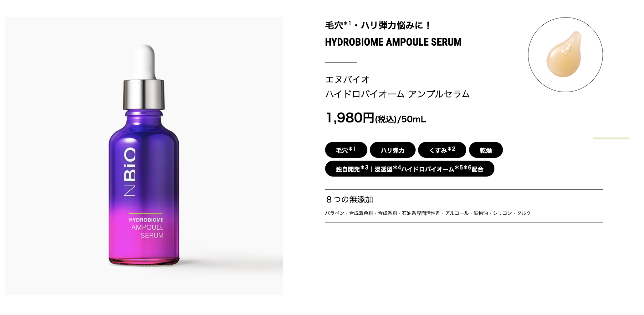The width and height of the screenshot is (644, 315).
Task: Click the AMPOULE SERUM label on bottle
Action: [x=147, y=231]
